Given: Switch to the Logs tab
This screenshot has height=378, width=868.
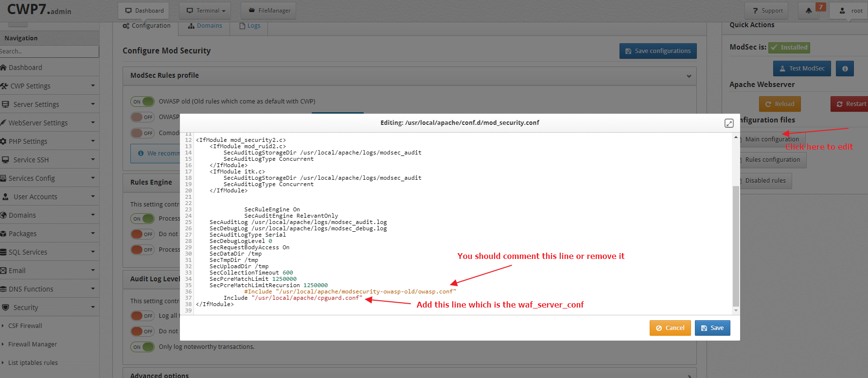Looking at the screenshot, I should [250, 26].
